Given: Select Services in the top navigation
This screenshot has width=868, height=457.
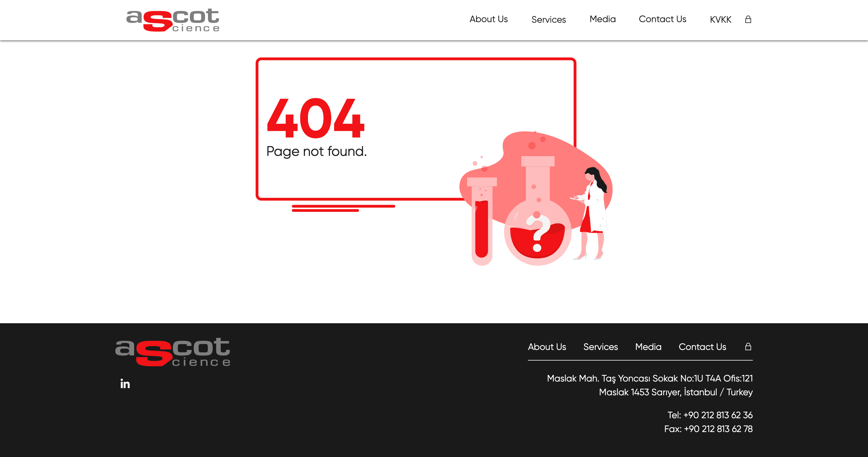Looking at the screenshot, I should click(x=549, y=20).
